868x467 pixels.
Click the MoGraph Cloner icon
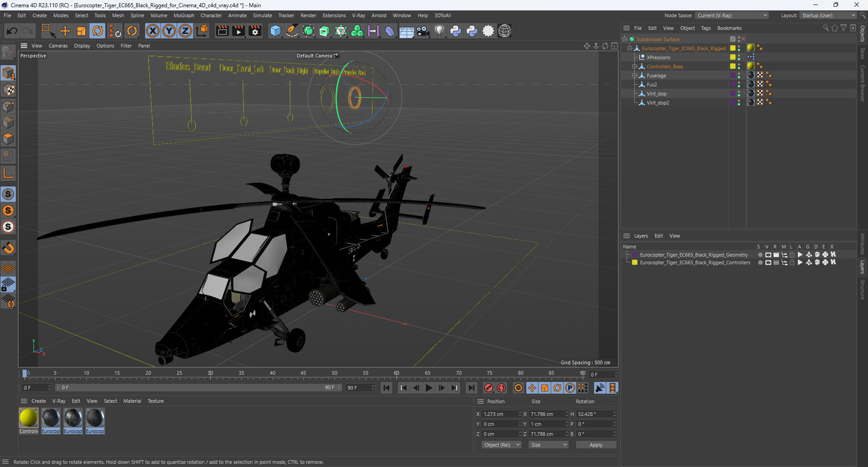coord(357,31)
